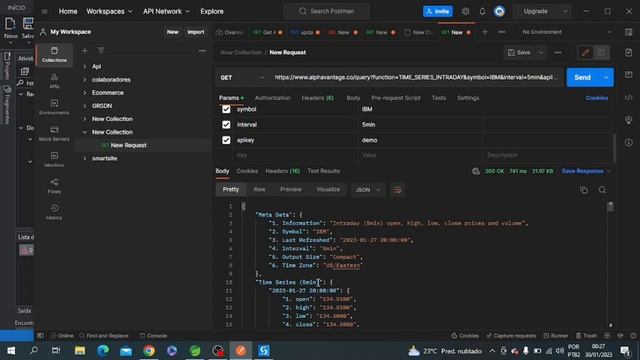Click Import in My Workspace
Screen dimensions: 640x360
(196, 32)
